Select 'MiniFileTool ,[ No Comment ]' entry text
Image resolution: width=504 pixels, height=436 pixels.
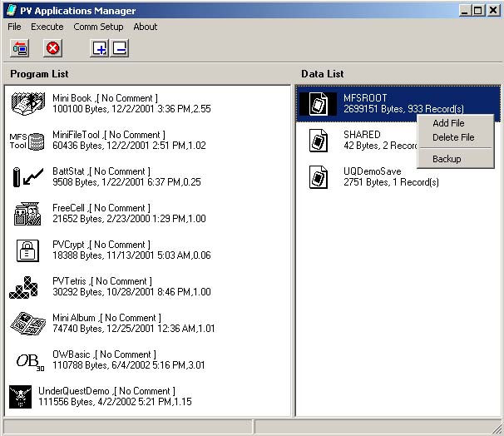(109, 135)
